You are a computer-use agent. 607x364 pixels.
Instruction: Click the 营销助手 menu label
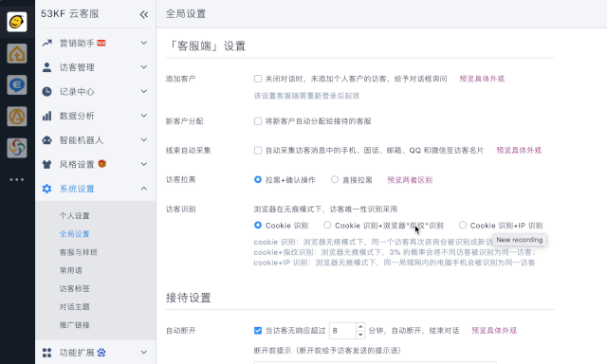pos(77,43)
